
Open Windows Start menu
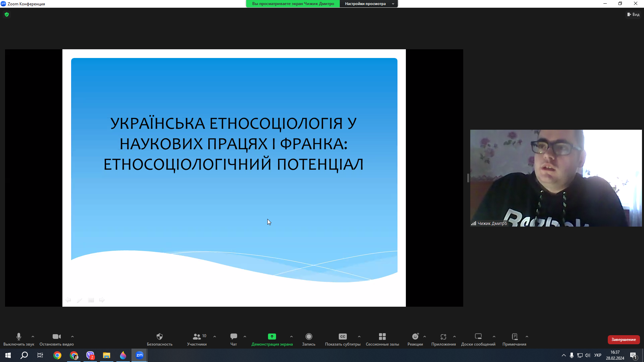pos(8,355)
